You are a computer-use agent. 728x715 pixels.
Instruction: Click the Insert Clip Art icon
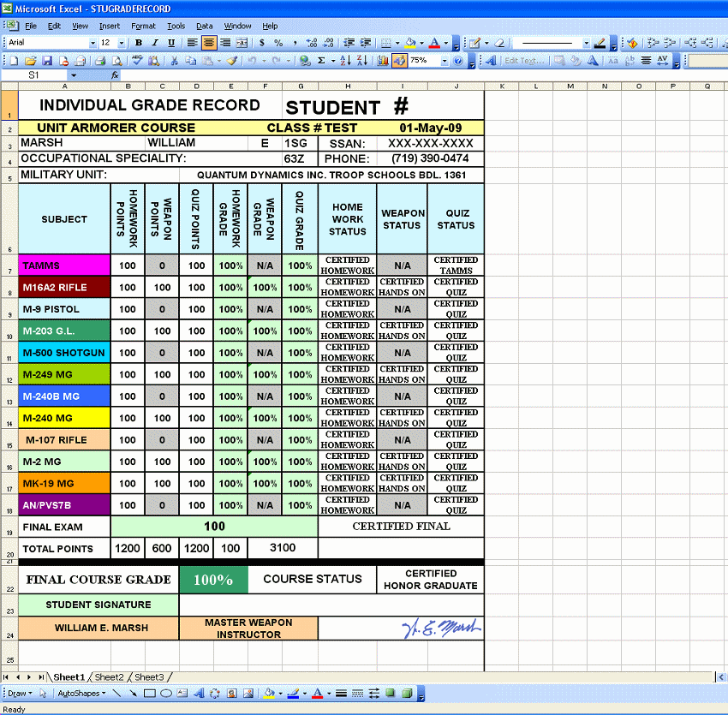tap(232, 694)
